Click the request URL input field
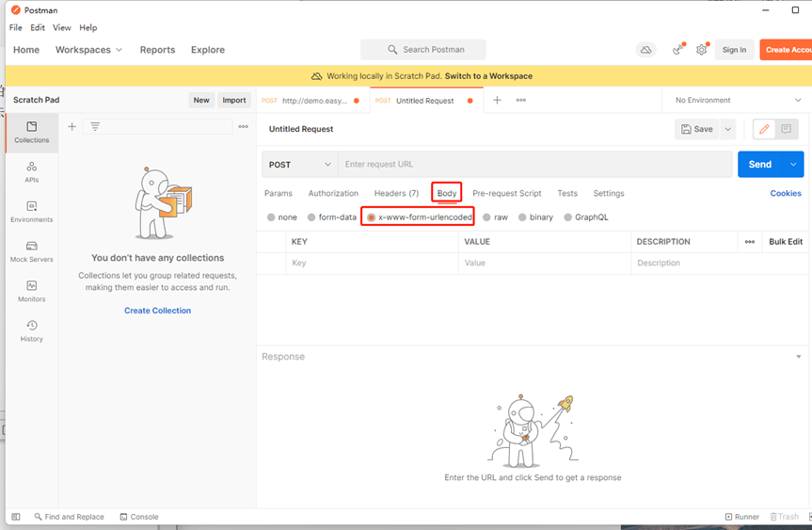 pos(535,164)
